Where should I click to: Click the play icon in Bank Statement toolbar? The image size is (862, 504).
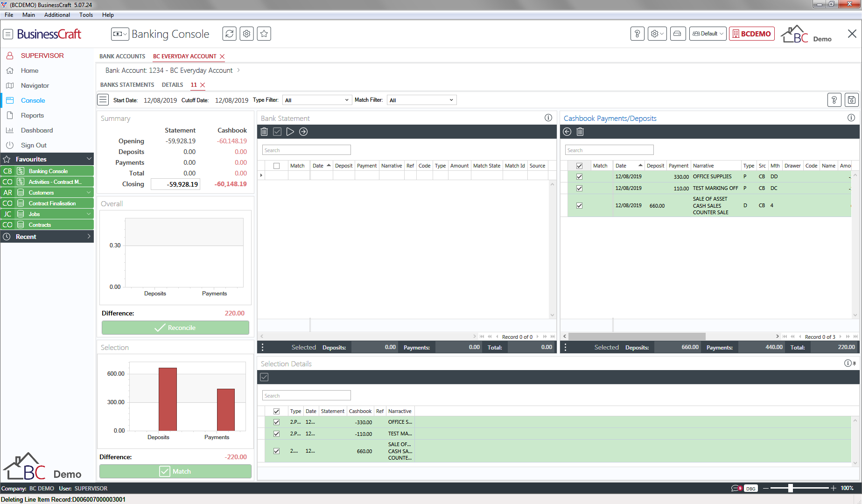pyautogui.click(x=290, y=132)
